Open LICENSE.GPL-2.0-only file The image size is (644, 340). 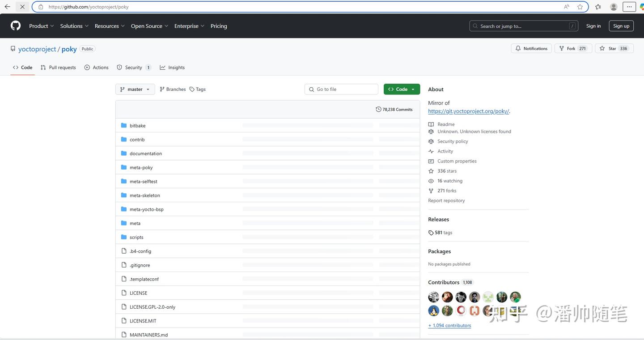coord(153,307)
